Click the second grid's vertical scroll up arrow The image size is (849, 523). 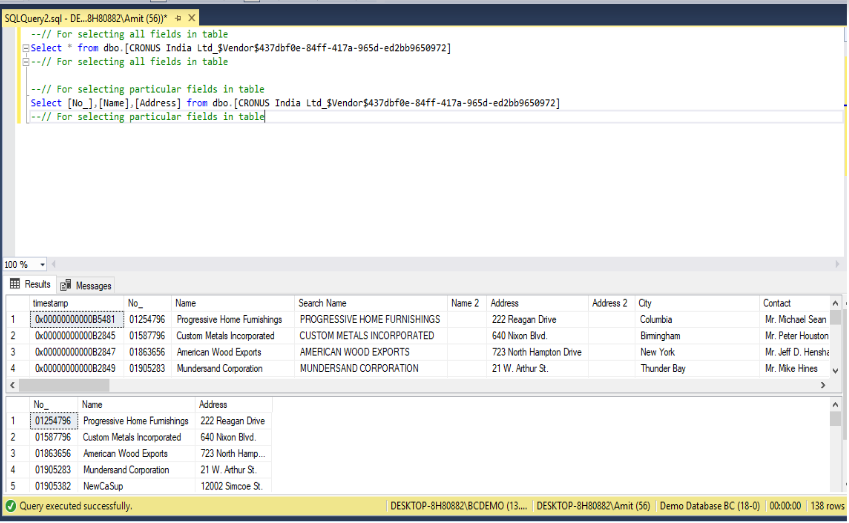pos(835,404)
